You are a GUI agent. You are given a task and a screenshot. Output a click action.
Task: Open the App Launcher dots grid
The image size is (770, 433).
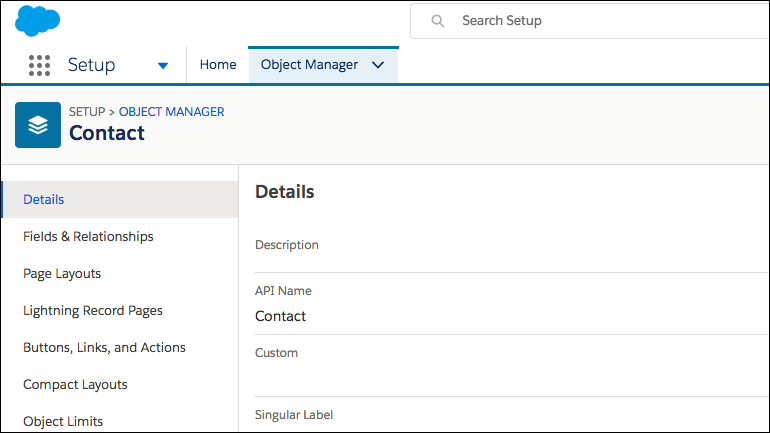tap(39, 65)
